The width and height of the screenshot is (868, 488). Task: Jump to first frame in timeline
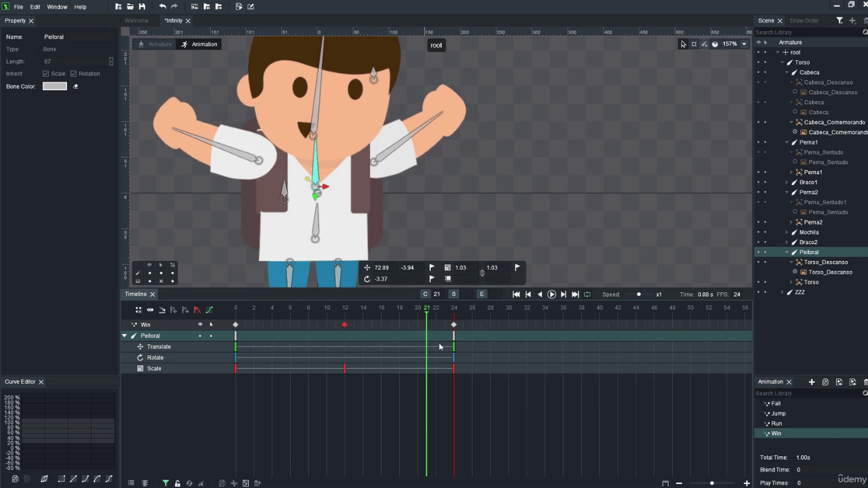tap(516, 294)
